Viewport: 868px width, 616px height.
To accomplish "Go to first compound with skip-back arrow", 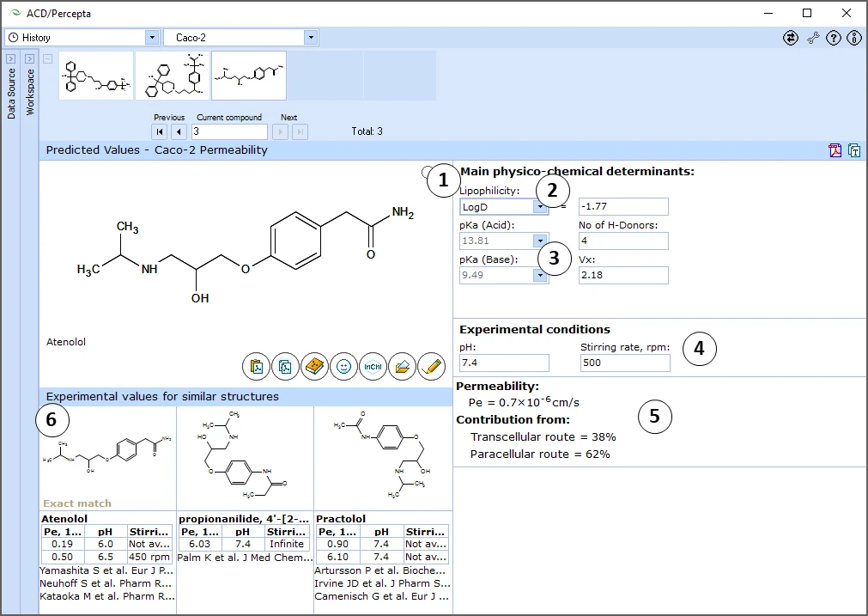I will pyautogui.click(x=160, y=131).
